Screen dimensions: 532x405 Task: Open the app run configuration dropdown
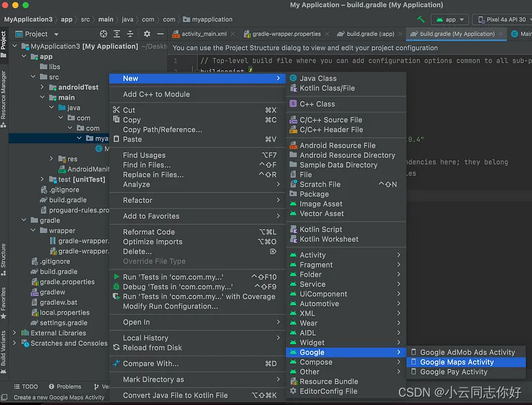(x=450, y=20)
